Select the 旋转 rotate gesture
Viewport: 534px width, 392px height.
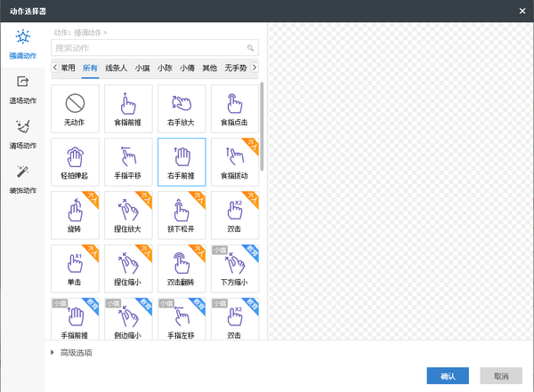75,215
